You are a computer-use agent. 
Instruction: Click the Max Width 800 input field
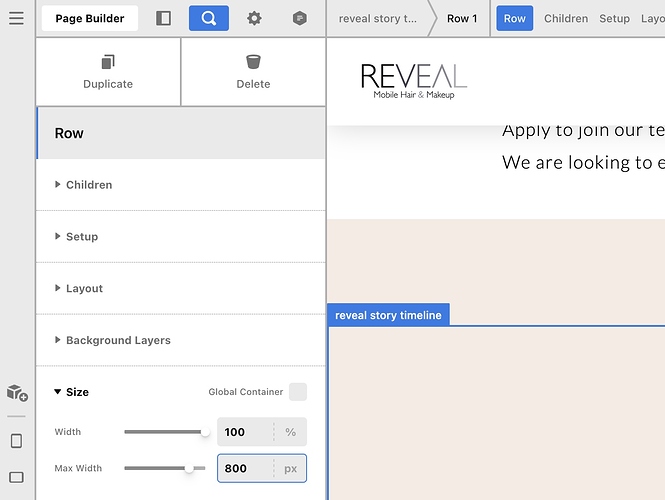[x=245, y=468]
